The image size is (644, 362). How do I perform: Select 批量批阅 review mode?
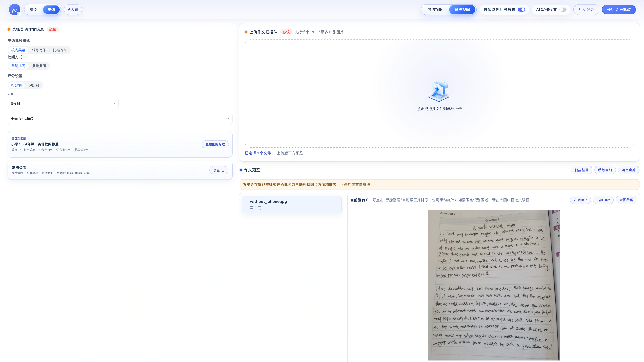coord(39,66)
